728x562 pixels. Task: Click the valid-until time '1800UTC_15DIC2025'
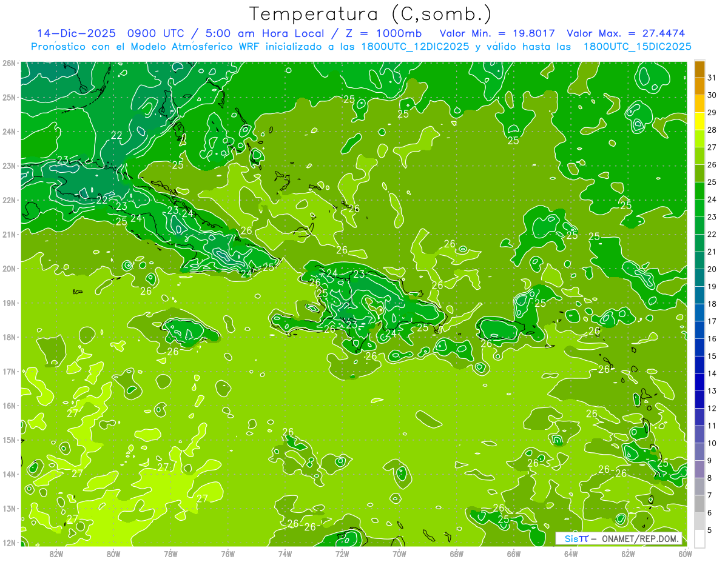[x=637, y=47]
